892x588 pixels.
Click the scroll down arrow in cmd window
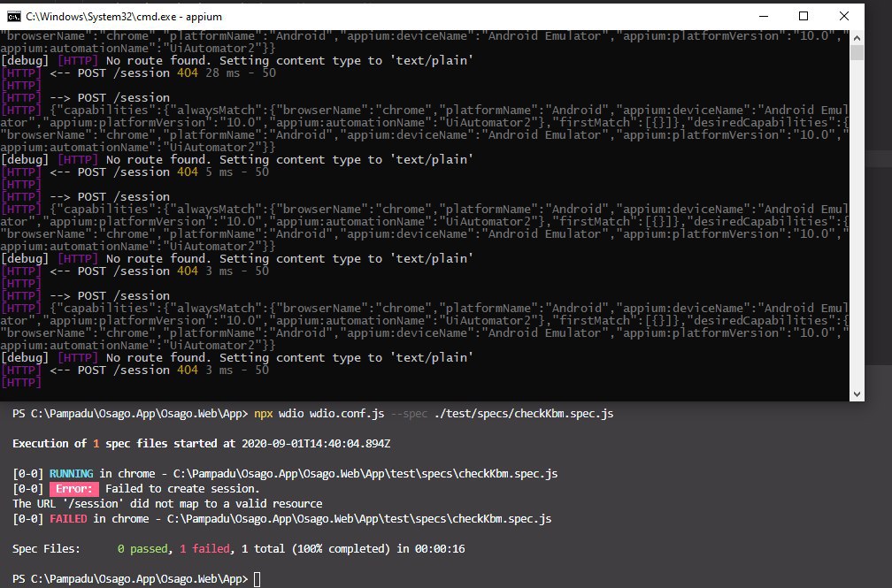pos(857,394)
